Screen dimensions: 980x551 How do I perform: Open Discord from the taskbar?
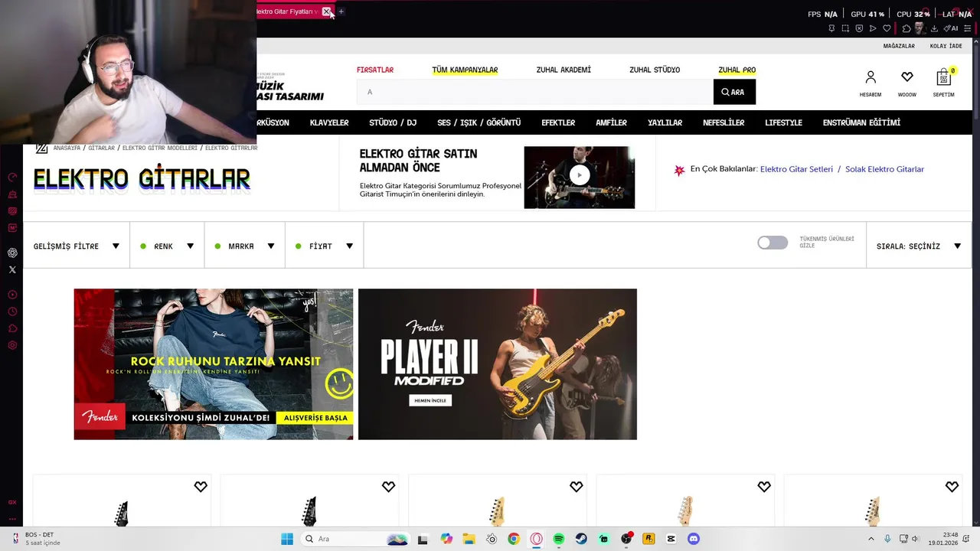694,539
